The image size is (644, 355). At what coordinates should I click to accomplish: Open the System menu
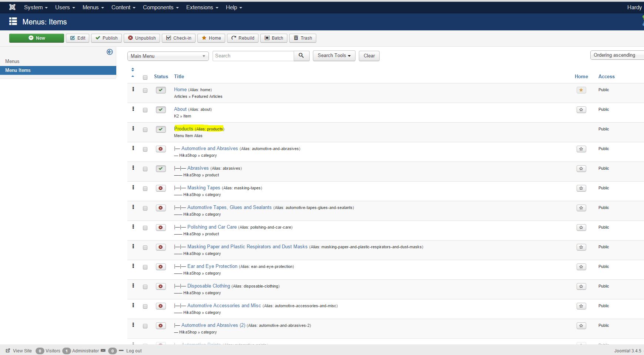point(36,7)
